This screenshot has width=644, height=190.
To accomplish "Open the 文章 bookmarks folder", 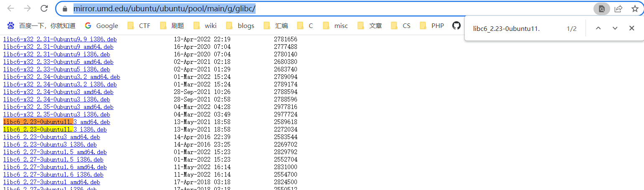I will coord(370,26).
